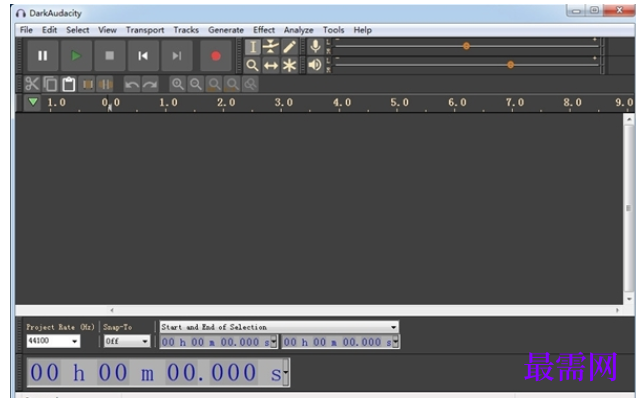Open the Help menu
The image size is (636, 398).
tap(363, 30)
